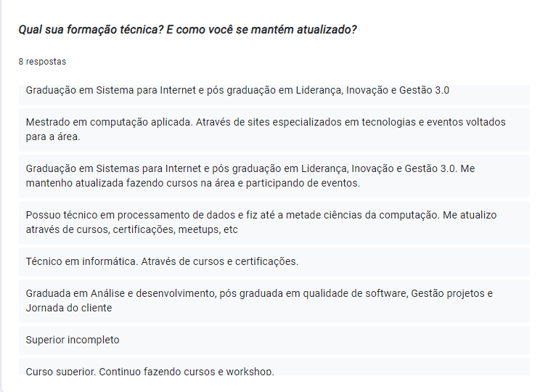Click the '8 respostas' count label
The height and width of the screenshot is (392, 540).
[x=42, y=62]
